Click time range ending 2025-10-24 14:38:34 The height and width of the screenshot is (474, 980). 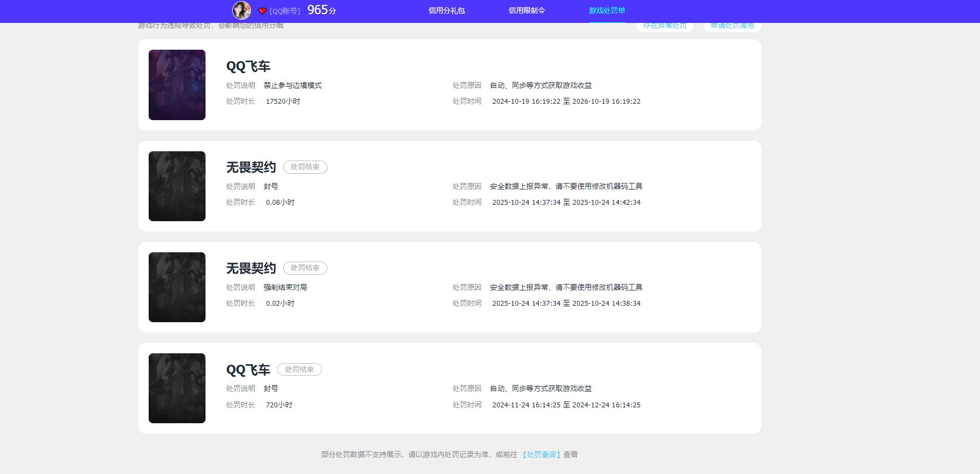click(x=566, y=303)
